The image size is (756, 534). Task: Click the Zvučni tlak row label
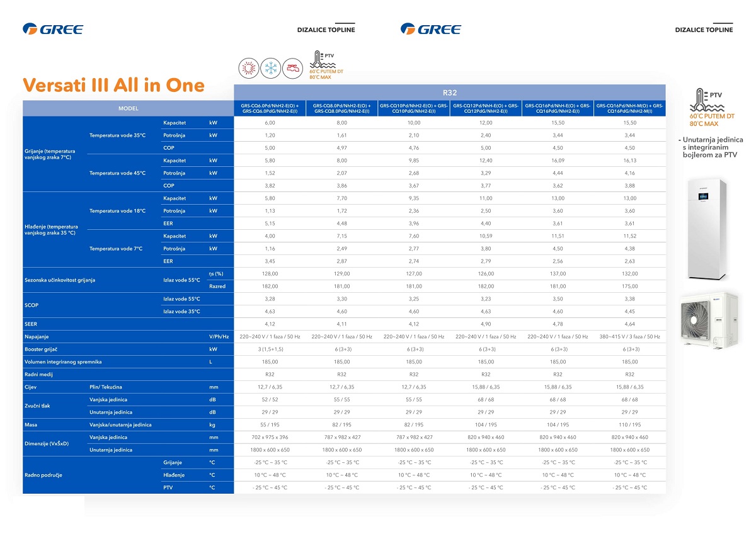pyautogui.click(x=37, y=406)
